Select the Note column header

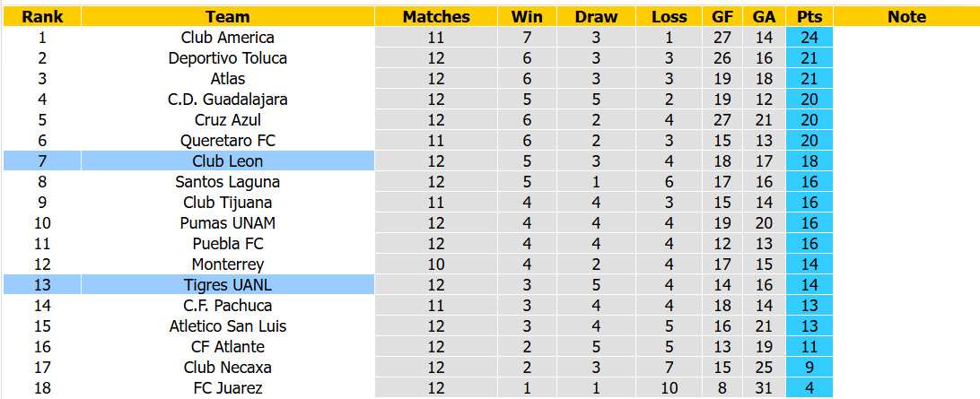coord(906,17)
